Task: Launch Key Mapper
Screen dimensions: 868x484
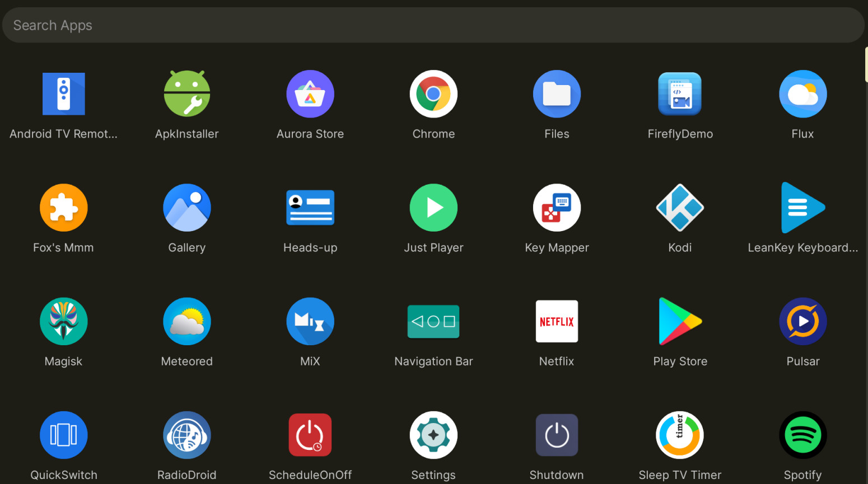Action: click(x=557, y=208)
